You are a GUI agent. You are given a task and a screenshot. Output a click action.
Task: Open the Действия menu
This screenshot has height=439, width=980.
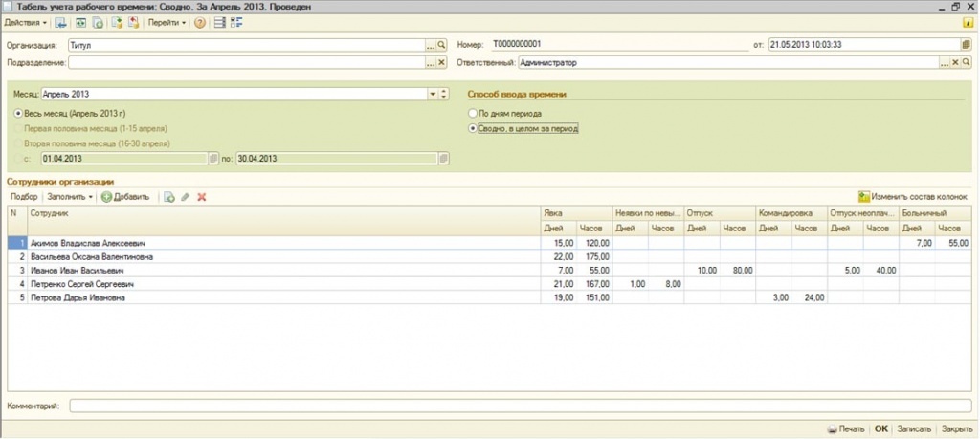26,22
